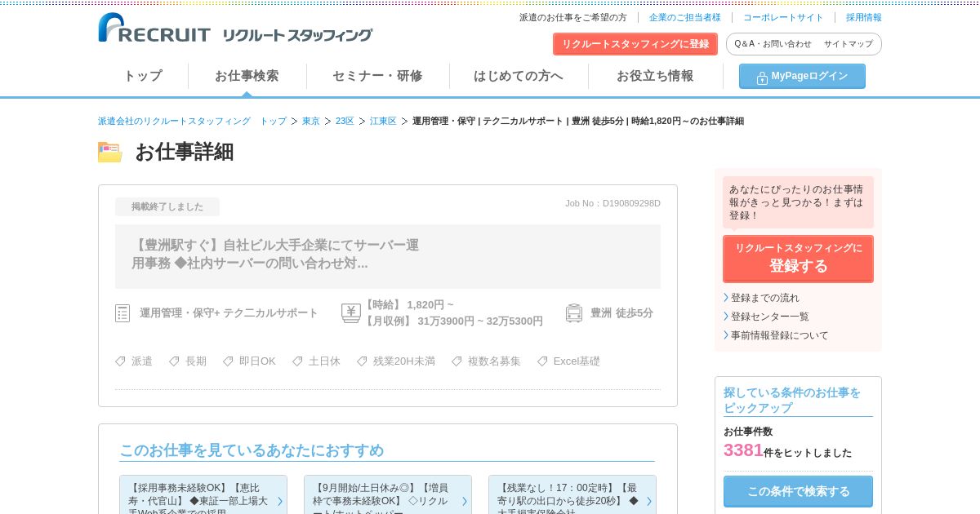Click the Recruit Staffing logo
The height and width of the screenshot is (514, 980).
(235, 29)
